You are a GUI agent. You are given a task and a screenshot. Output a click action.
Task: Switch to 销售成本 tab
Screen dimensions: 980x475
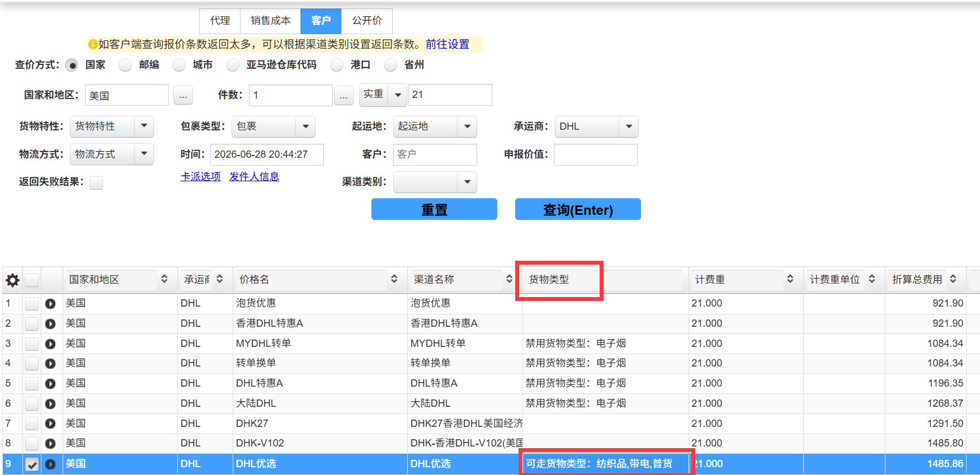(271, 21)
